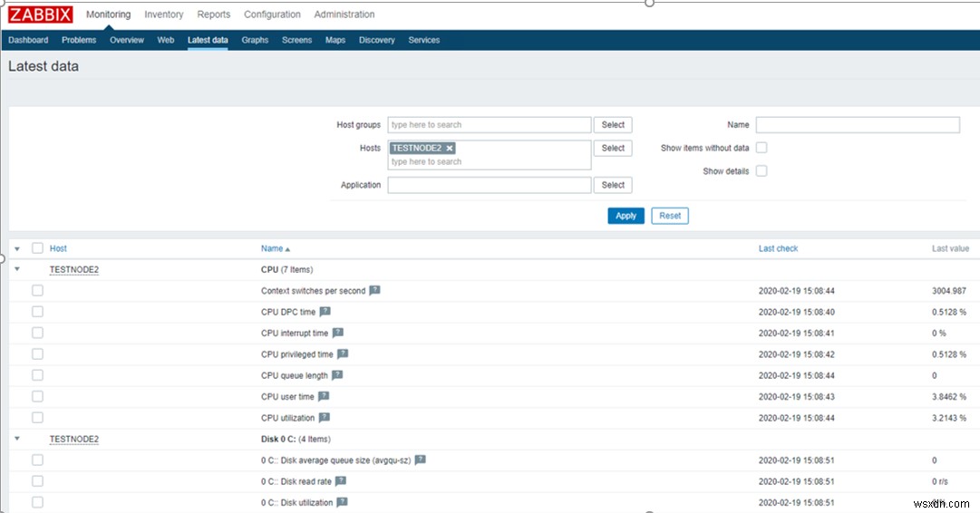Open help icon for CPU user time
Image resolution: width=980 pixels, height=513 pixels.
click(323, 396)
